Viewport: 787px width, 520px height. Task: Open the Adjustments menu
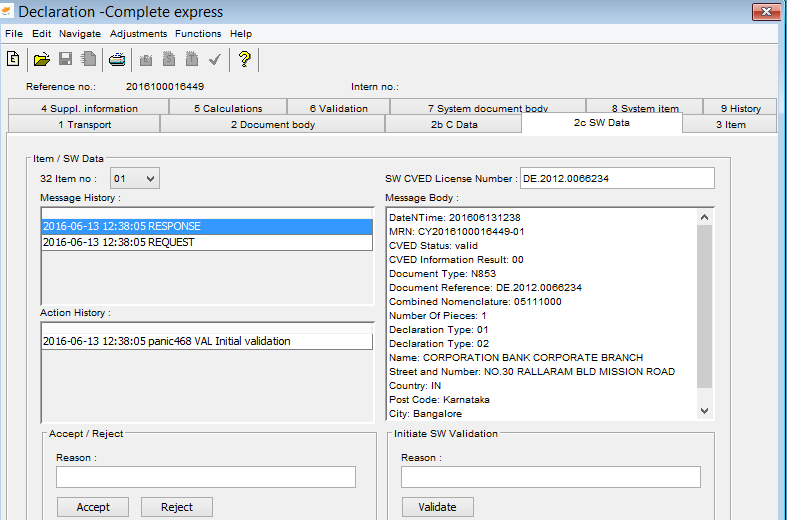(x=138, y=34)
